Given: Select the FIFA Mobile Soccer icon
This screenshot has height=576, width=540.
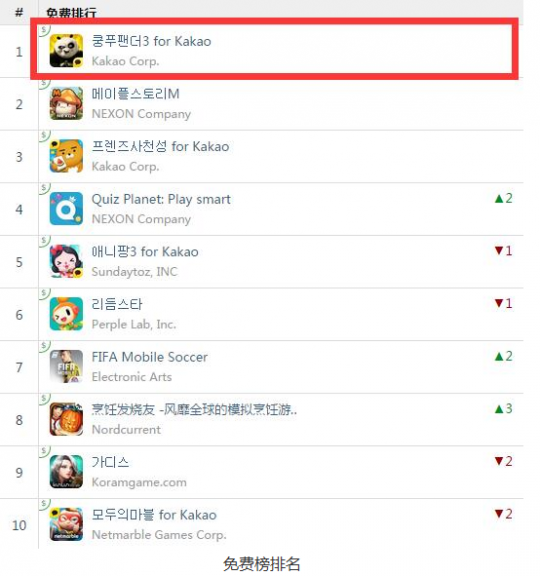Looking at the screenshot, I should pyautogui.click(x=66, y=367).
